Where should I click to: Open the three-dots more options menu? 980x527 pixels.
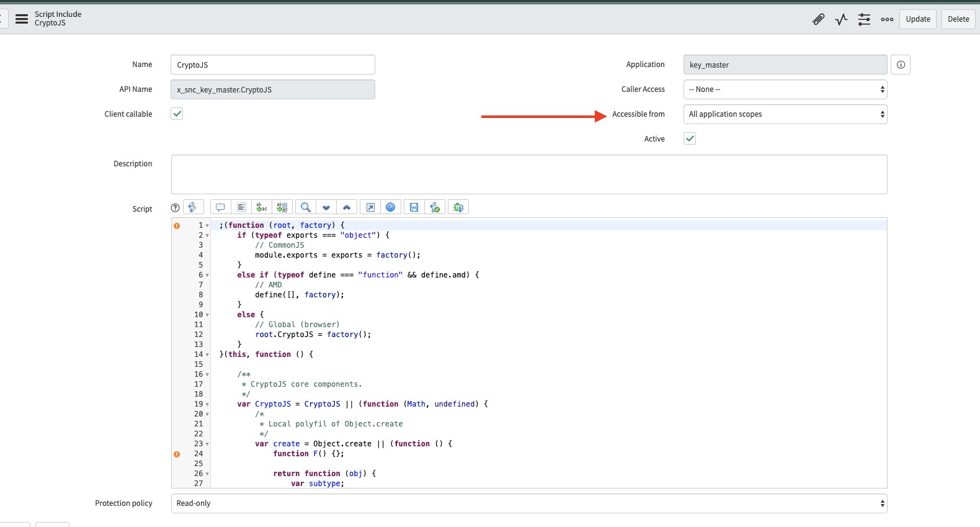(x=887, y=19)
